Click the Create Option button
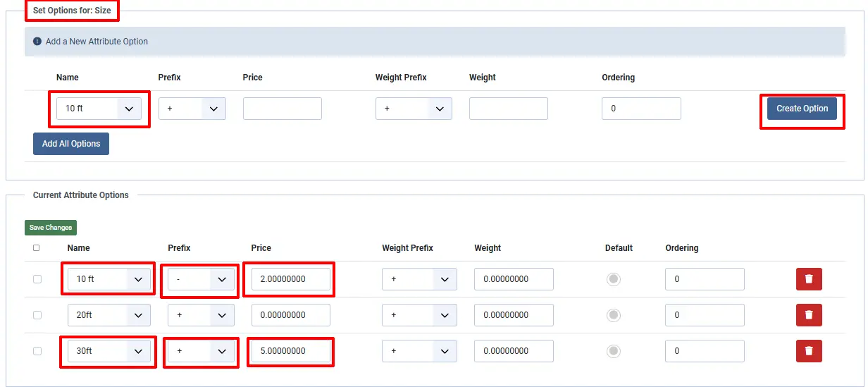Image resolution: width=868 pixels, height=387 pixels. click(x=802, y=109)
